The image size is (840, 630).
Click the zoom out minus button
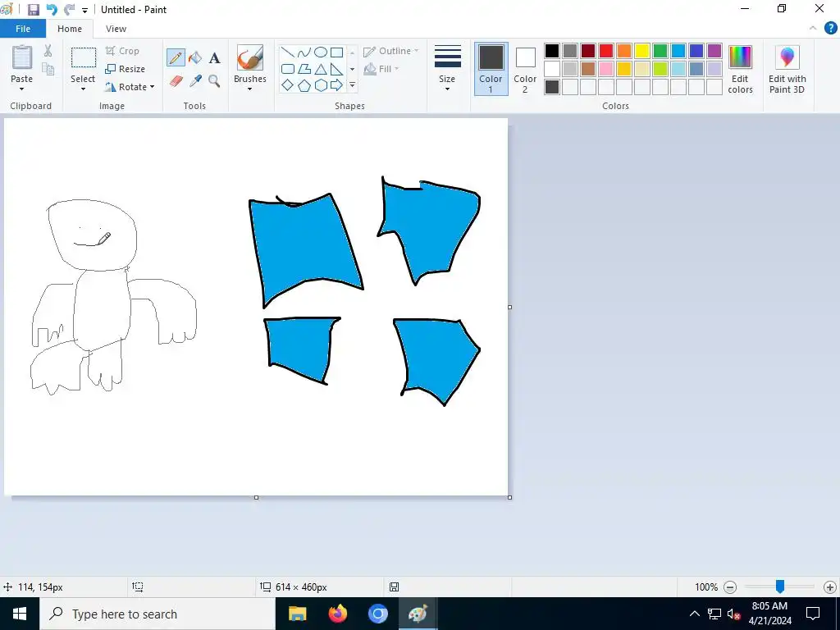(730, 587)
